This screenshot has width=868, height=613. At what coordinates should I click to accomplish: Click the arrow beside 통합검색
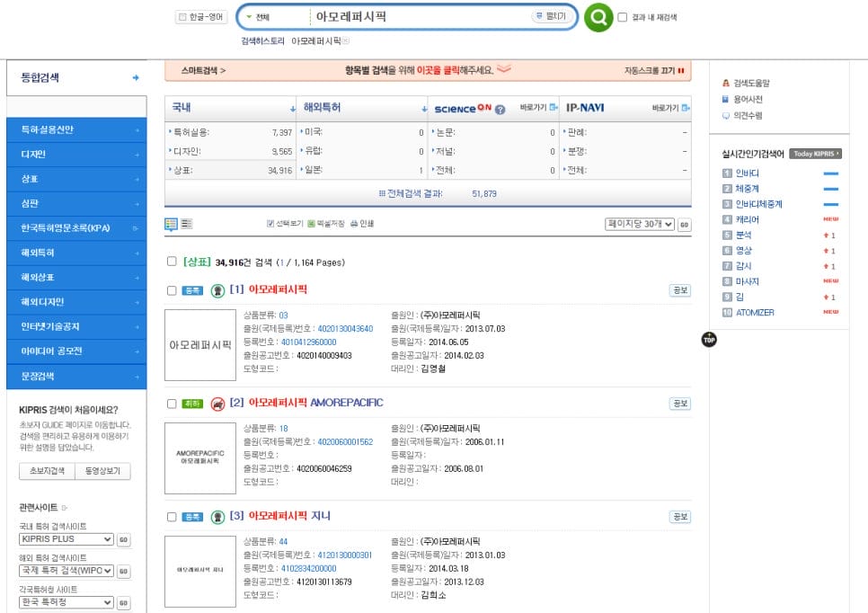136,77
